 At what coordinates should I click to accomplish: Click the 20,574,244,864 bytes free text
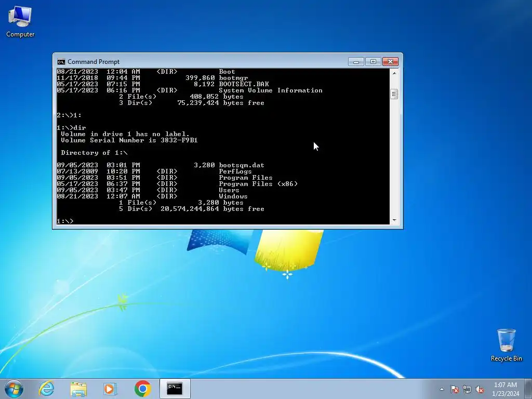point(212,209)
